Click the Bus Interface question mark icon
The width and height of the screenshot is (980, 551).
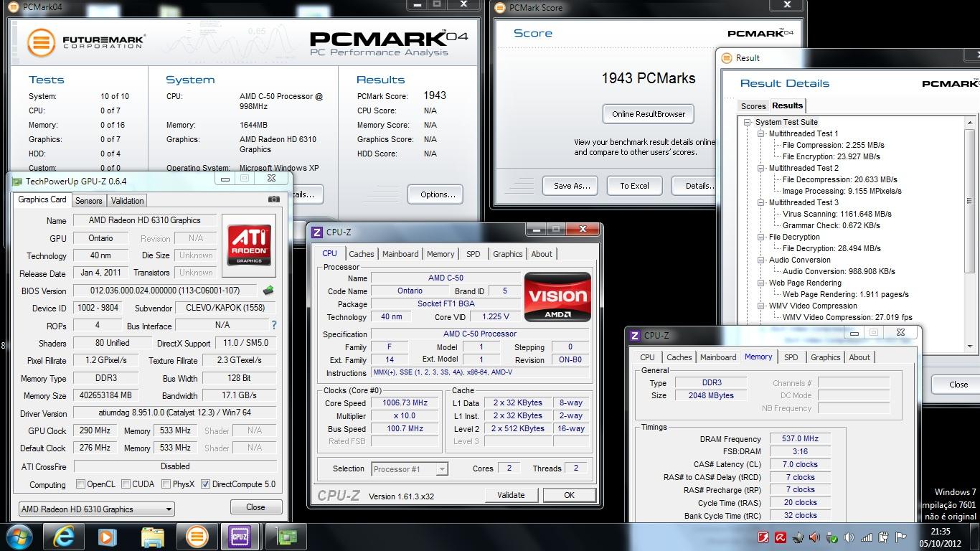pos(273,325)
